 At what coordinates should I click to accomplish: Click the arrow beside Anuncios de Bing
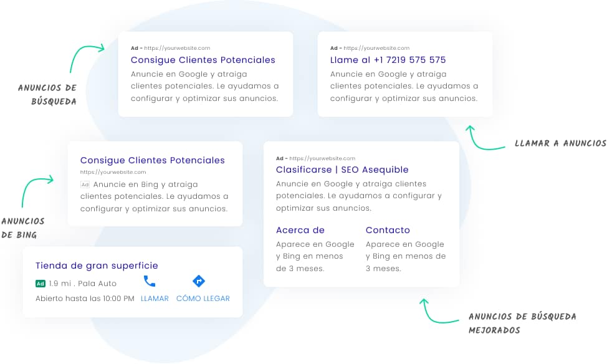(x=36, y=188)
